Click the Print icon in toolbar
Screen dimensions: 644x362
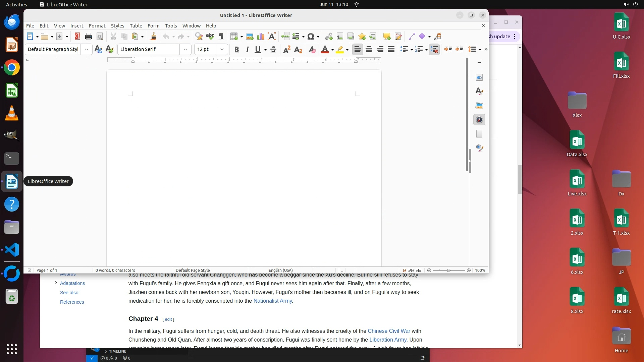[89, 37]
